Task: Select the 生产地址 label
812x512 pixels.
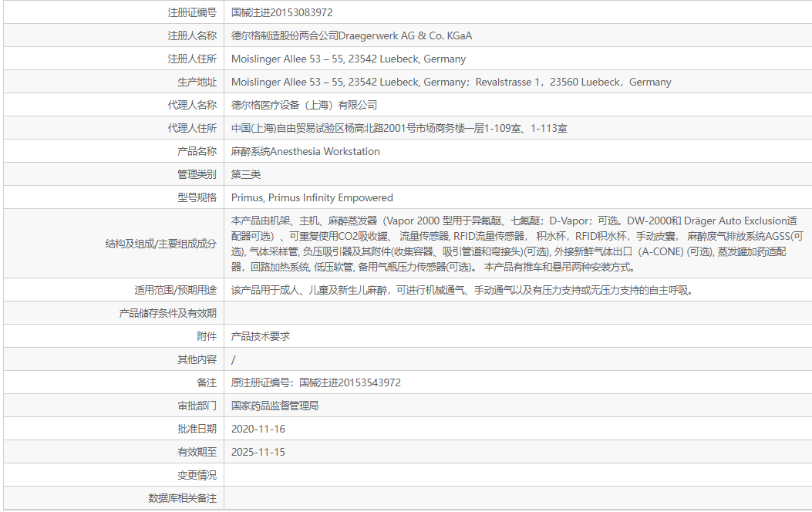Action: (x=197, y=82)
